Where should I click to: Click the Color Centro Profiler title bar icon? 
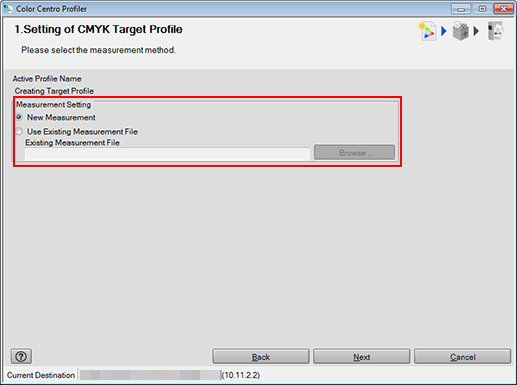tap(8, 9)
